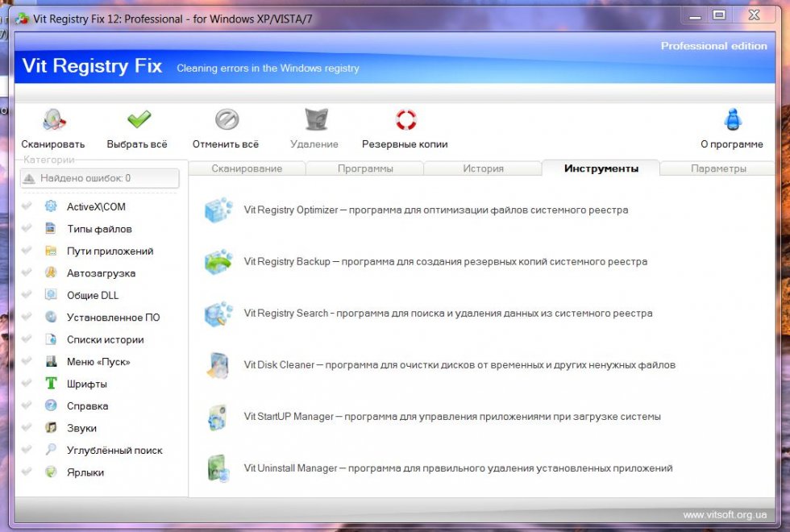This screenshot has width=790, height=532.
Task: Select the Справка category label
Action: click(88, 406)
